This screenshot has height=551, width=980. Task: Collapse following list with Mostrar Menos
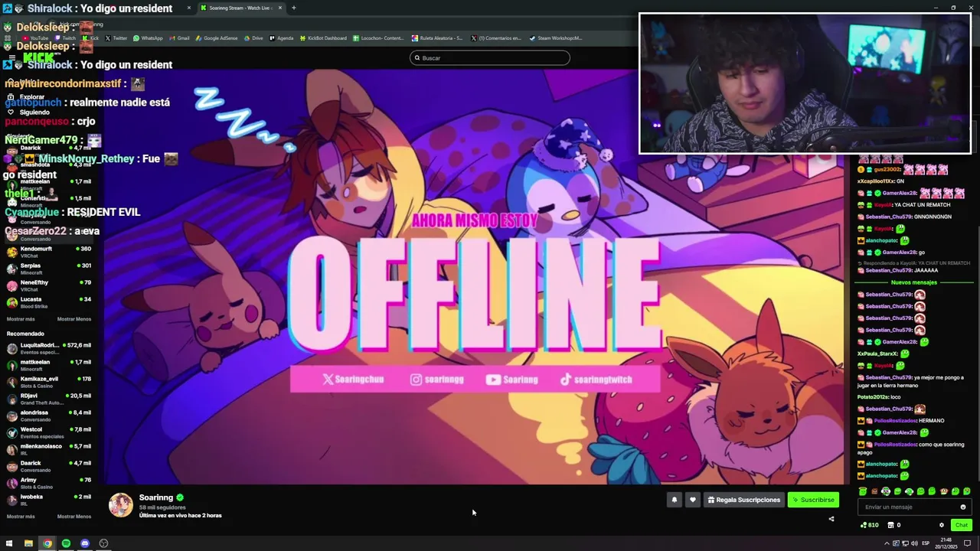point(74,319)
